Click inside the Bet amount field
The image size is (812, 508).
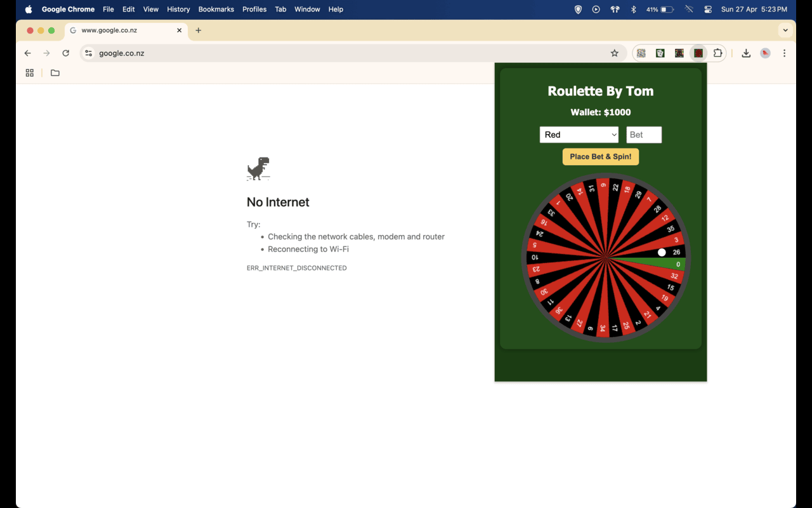pos(643,135)
